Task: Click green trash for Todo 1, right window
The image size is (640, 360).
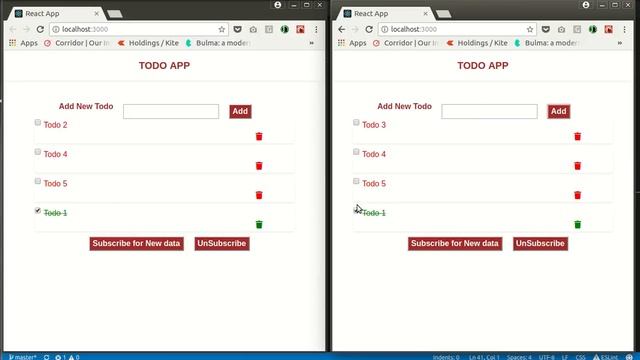Action: [x=578, y=224]
